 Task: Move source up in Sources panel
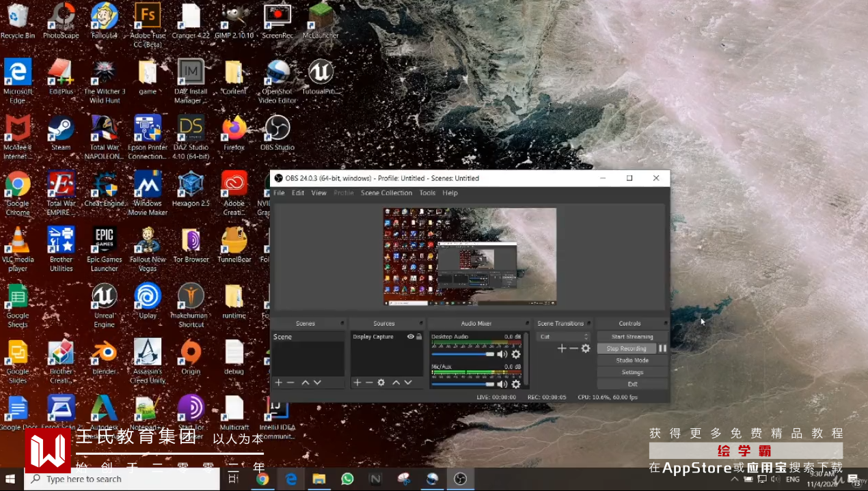(x=396, y=382)
